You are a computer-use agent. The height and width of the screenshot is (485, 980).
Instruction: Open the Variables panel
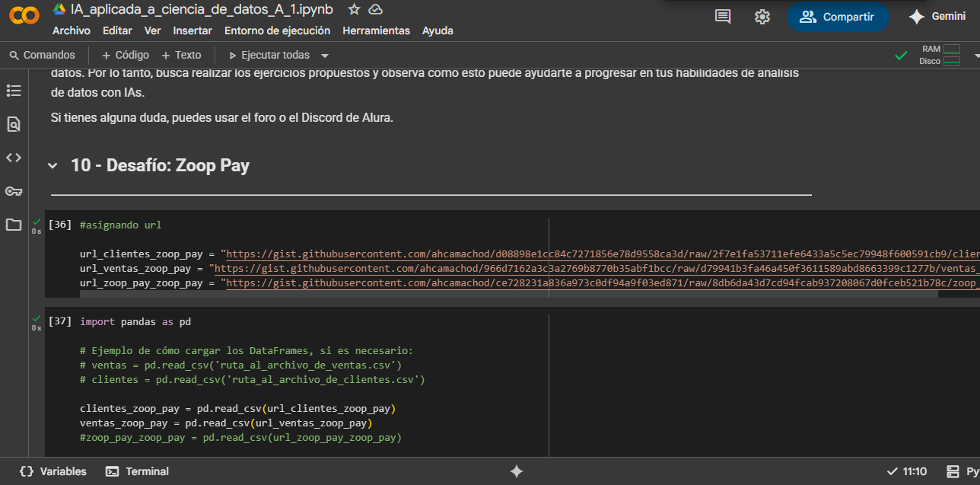53,471
